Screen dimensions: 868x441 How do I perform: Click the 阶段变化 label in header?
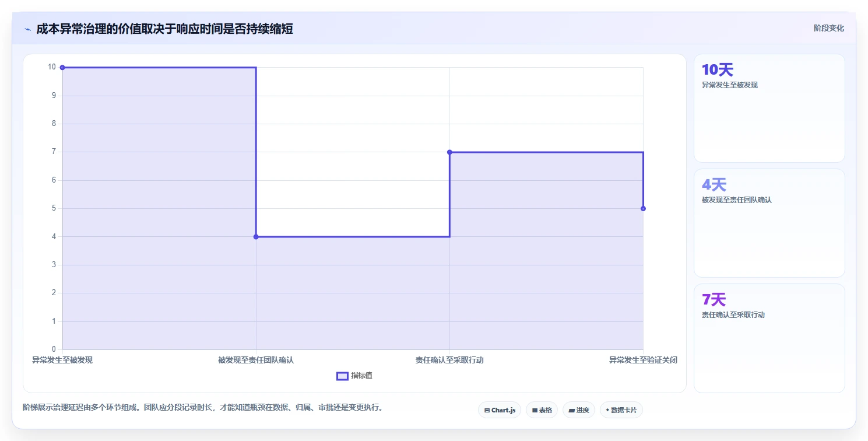pyautogui.click(x=828, y=28)
